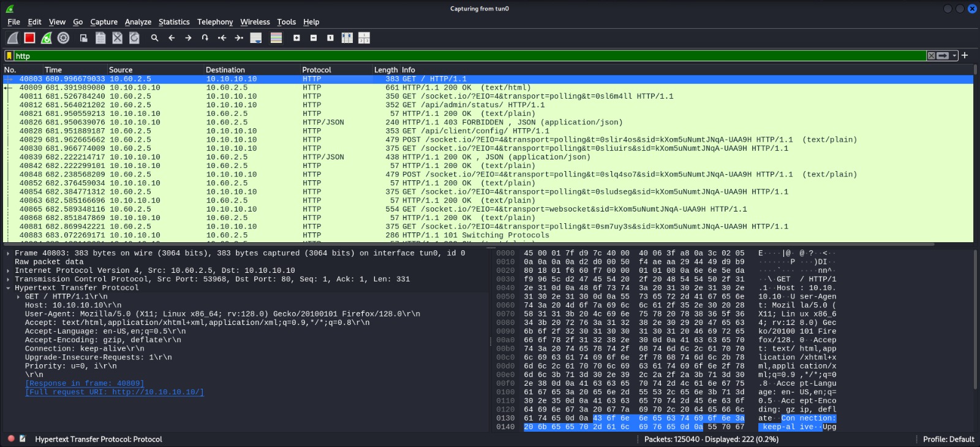Sort by the Source column header
980x447 pixels.
[x=155, y=70]
